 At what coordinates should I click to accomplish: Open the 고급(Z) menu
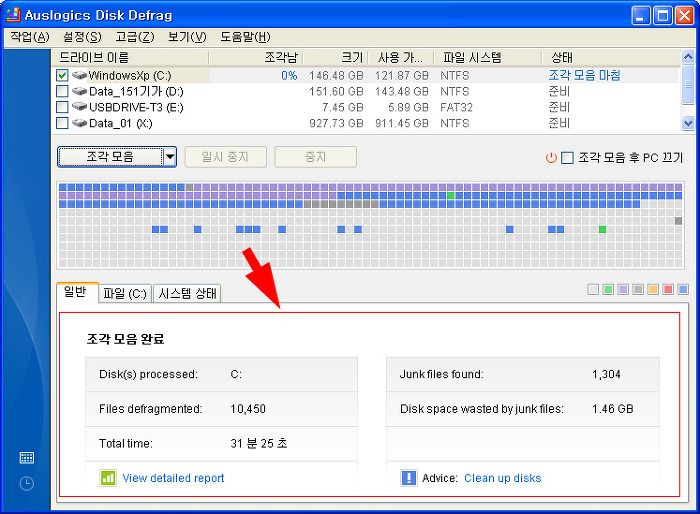135,37
